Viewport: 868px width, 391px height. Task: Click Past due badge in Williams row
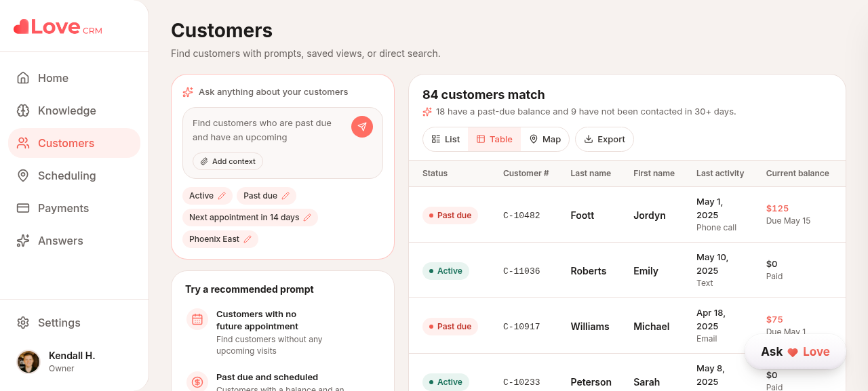450,327
